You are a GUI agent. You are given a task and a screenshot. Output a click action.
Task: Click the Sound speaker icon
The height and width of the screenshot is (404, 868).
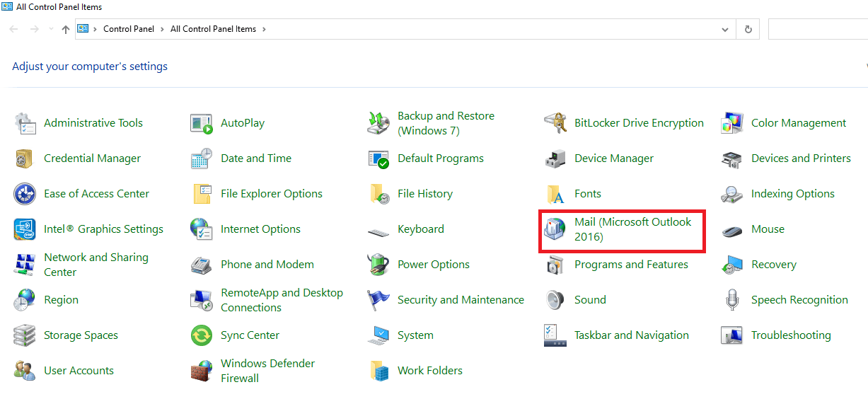[x=555, y=300]
